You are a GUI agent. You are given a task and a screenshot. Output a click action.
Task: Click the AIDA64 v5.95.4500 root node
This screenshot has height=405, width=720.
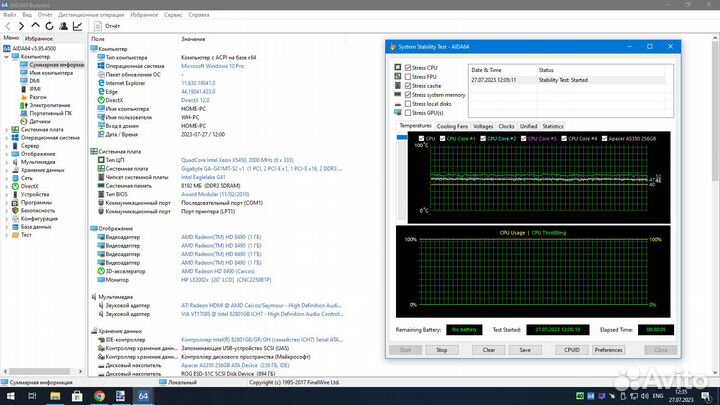tap(34, 48)
